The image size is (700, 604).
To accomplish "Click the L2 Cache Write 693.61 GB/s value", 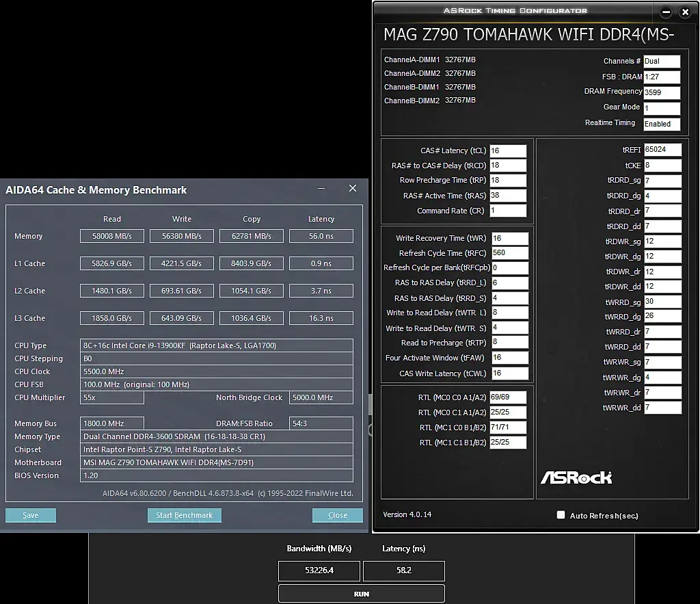I will point(182,291).
